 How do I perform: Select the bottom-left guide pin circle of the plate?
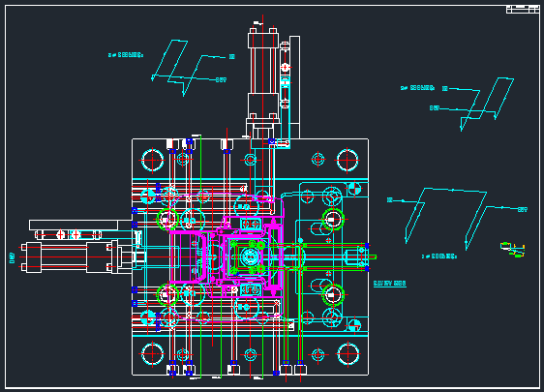tap(152, 354)
